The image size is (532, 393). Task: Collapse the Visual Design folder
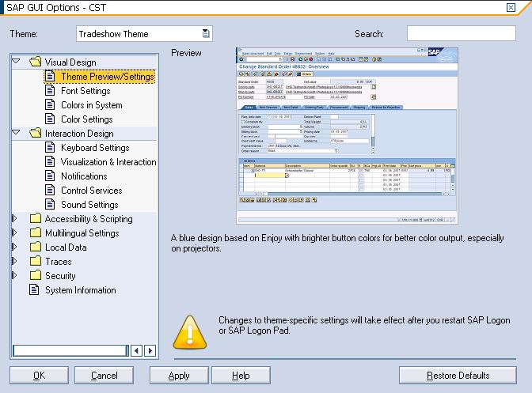click(x=16, y=62)
